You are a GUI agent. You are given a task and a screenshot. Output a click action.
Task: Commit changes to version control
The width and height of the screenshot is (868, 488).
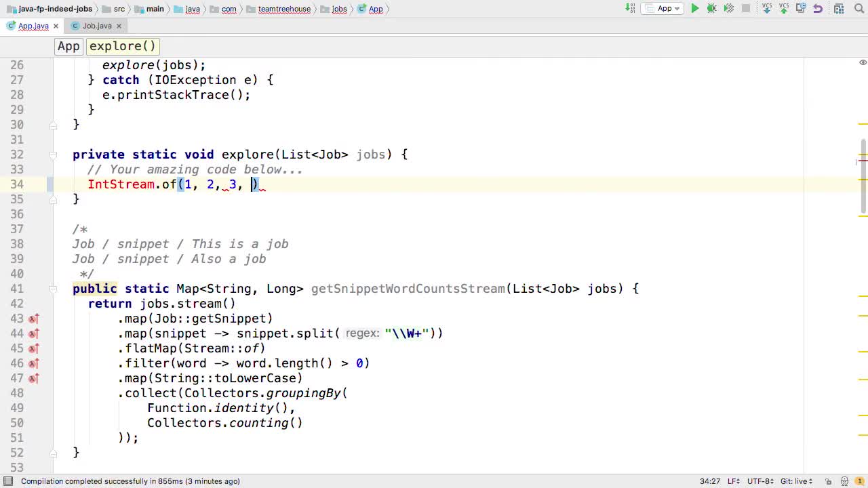783,8
